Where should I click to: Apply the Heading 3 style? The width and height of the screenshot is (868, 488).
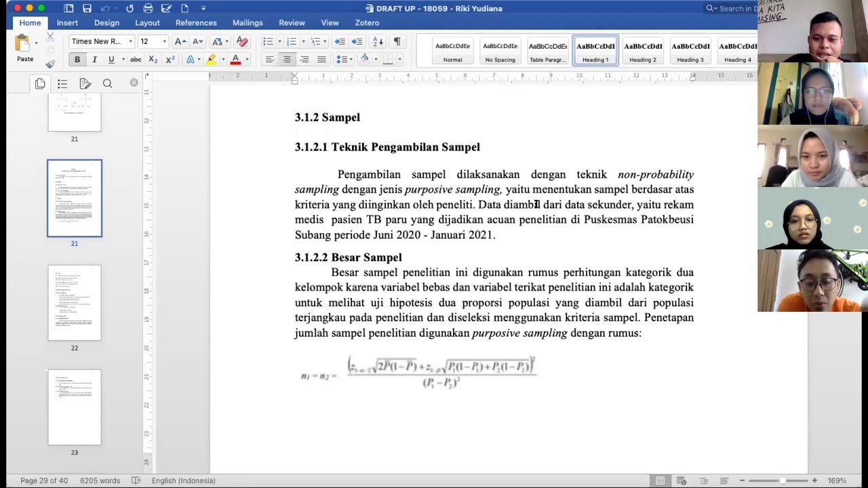point(690,51)
